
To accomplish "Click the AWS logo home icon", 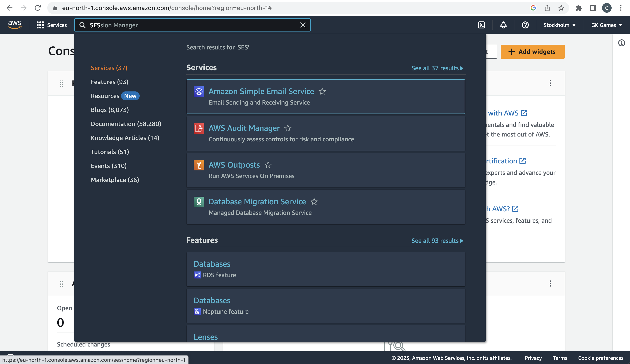I will [14, 25].
